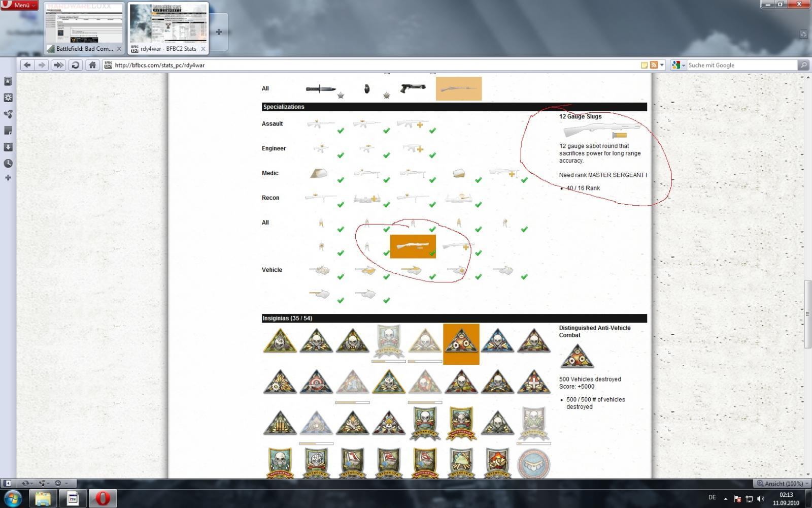812x508 pixels.
Task: Click the search magnifier go button
Action: coord(803,65)
